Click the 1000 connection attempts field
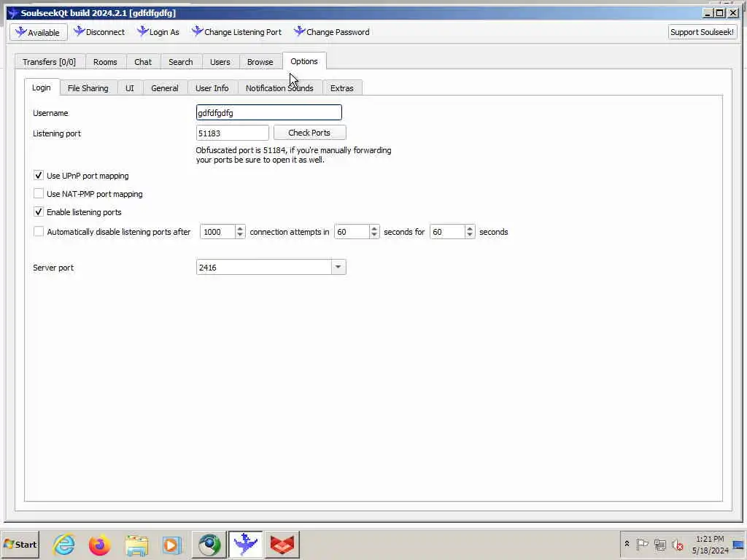 (x=217, y=232)
